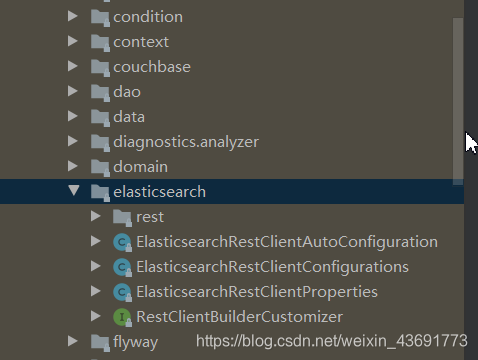Open ElasticsearchRestClientProperties class name
This screenshot has height=360, width=478.
pos(257,292)
